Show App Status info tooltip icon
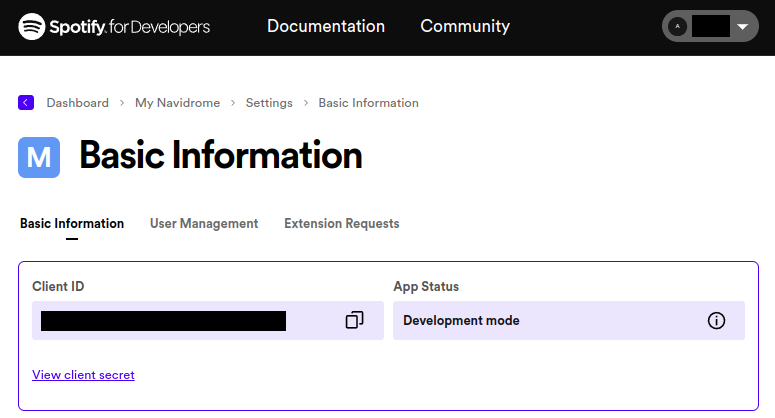This screenshot has height=418, width=775. [716, 321]
